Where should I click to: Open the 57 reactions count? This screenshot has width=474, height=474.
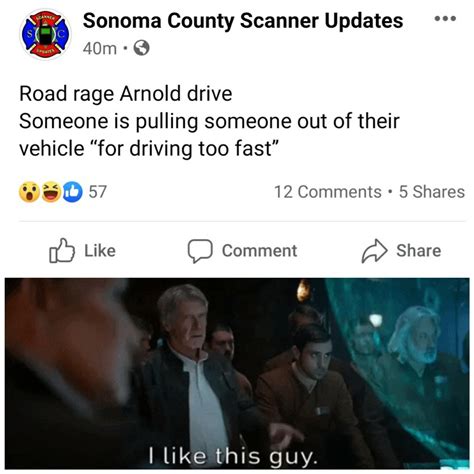tap(97, 192)
